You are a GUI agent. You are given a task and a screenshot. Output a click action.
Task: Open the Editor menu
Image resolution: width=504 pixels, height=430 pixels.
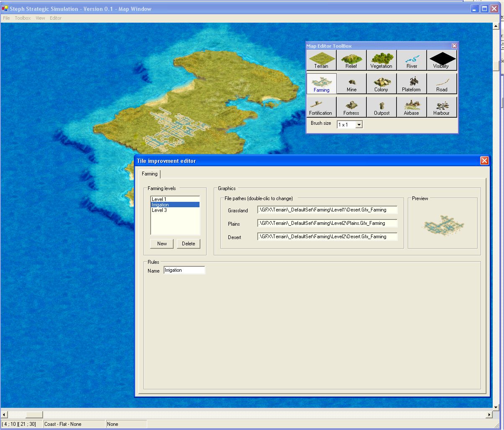56,18
